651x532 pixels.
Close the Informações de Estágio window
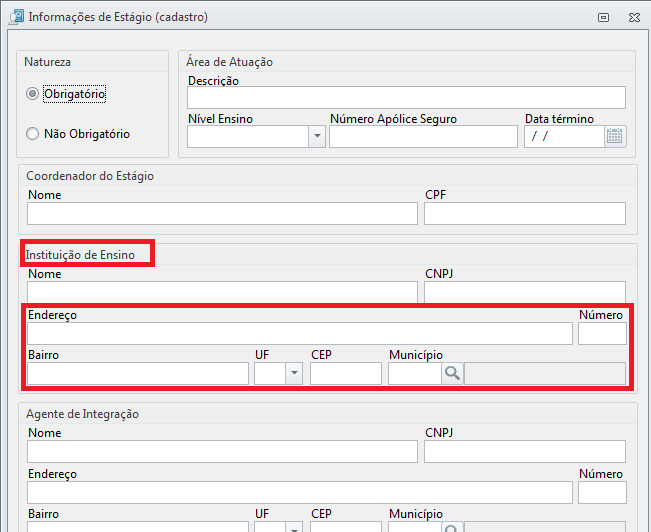(634, 17)
